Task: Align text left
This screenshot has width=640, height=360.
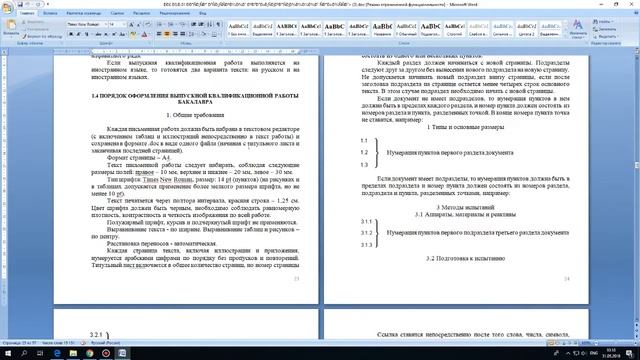Action: tap(159, 34)
